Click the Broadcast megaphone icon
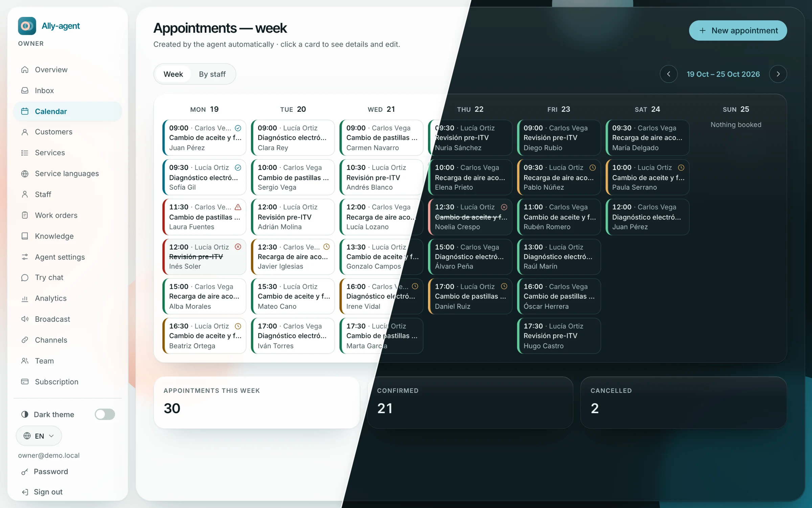 pyautogui.click(x=25, y=319)
